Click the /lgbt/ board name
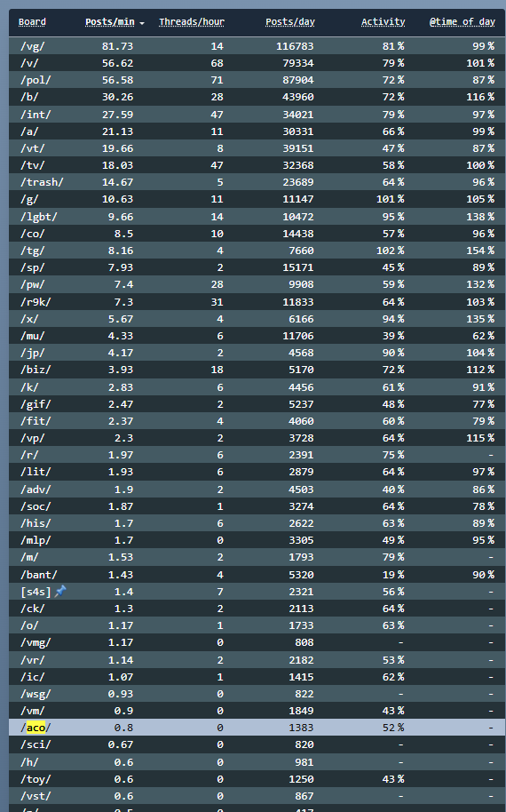The height and width of the screenshot is (812, 506). [x=39, y=217]
